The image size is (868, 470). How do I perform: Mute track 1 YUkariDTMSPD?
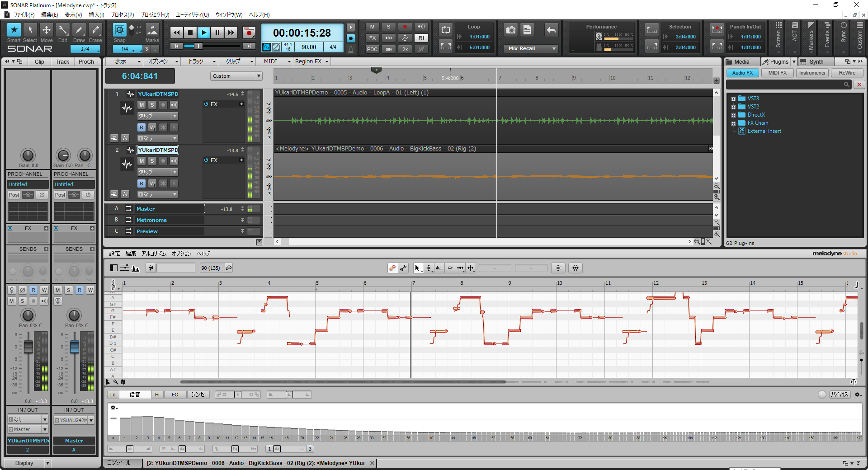click(x=142, y=105)
